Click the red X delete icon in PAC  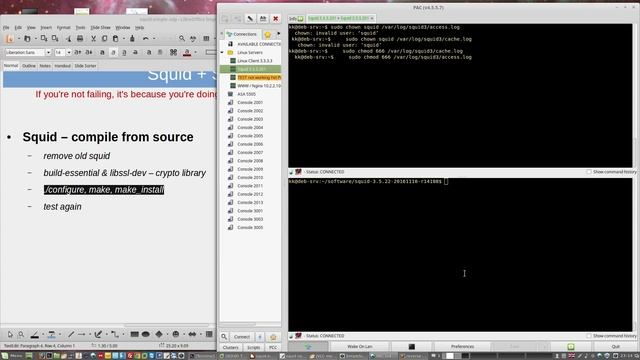coord(276,18)
